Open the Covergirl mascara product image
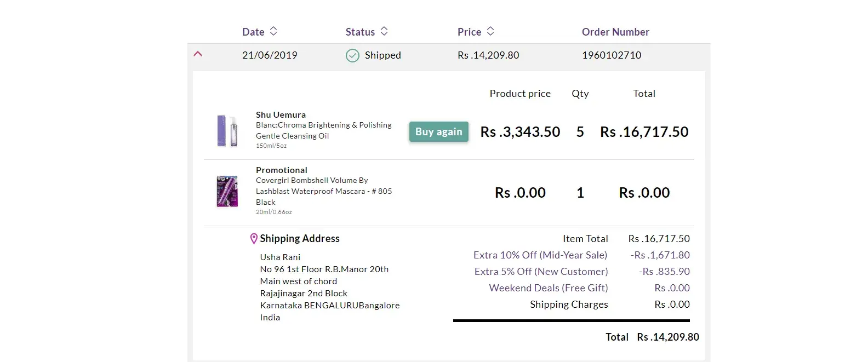 (227, 191)
